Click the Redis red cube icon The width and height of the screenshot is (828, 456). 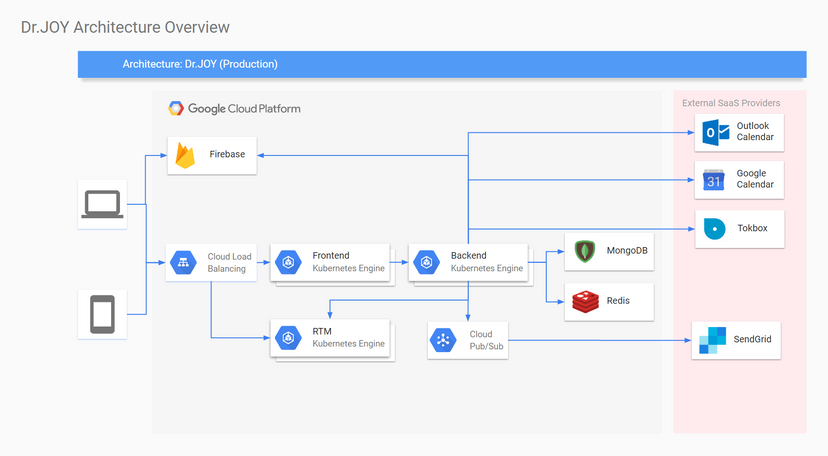(584, 301)
